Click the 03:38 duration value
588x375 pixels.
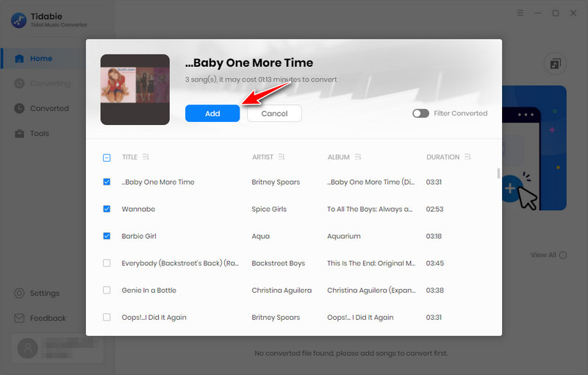pos(434,290)
